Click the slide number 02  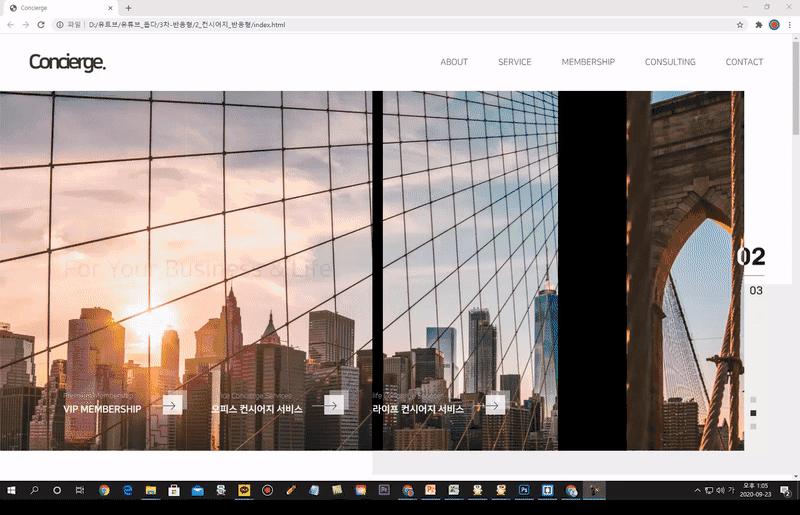pos(751,256)
